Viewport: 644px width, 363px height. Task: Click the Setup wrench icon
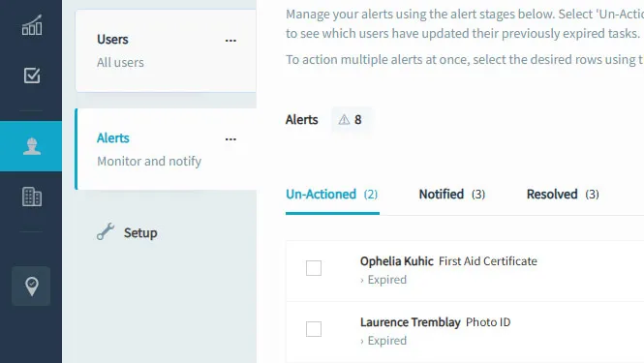click(x=106, y=231)
